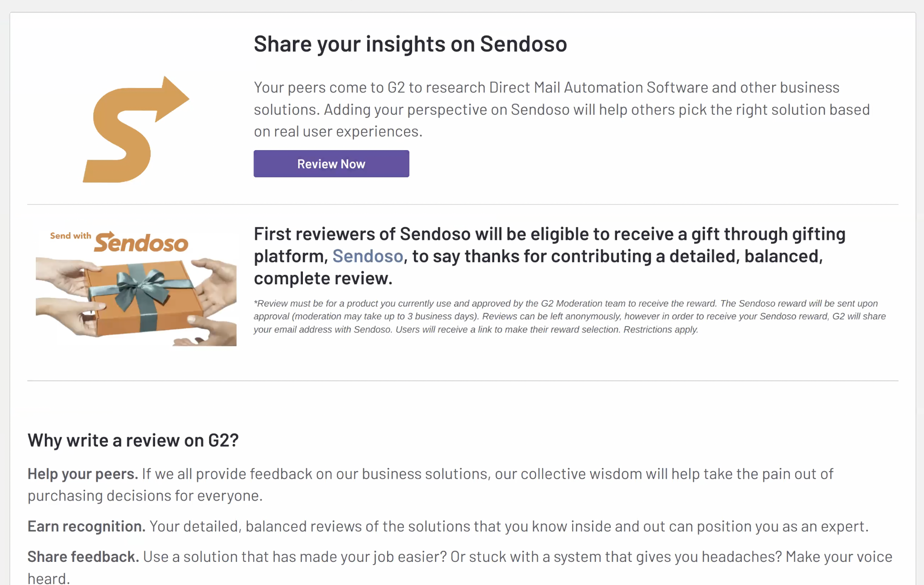Click the 'Your peers come to G2' paragraph
924x585 pixels.
[561, 109]
